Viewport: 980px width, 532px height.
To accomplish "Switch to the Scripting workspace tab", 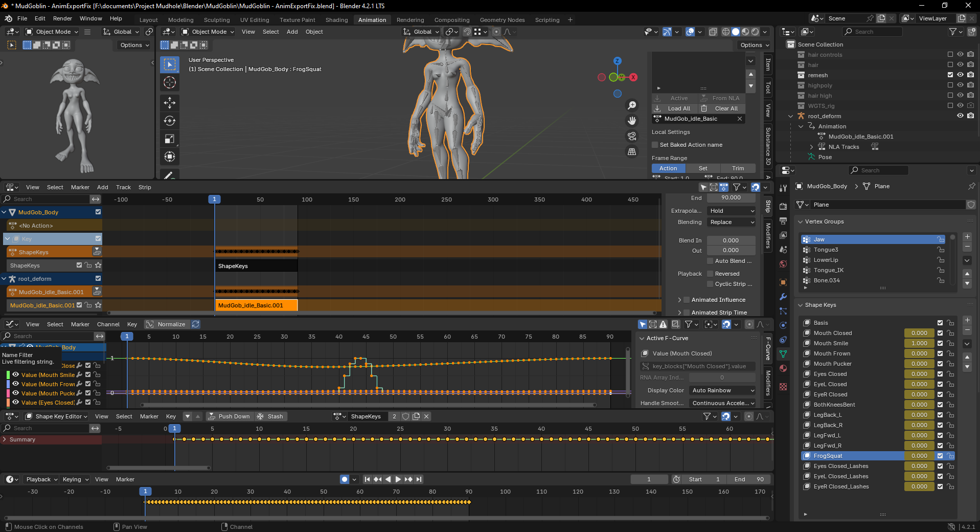I will coord(547,20).
